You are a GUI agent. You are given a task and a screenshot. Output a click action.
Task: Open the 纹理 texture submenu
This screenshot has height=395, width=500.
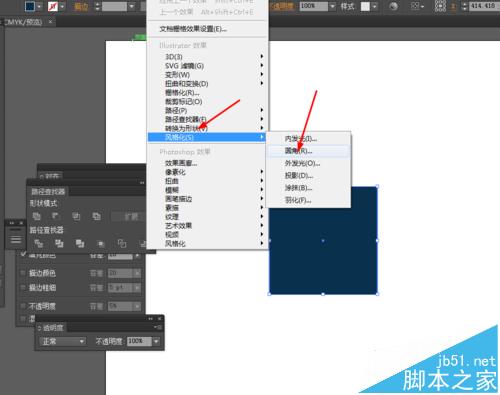click(x=207, y=217)
